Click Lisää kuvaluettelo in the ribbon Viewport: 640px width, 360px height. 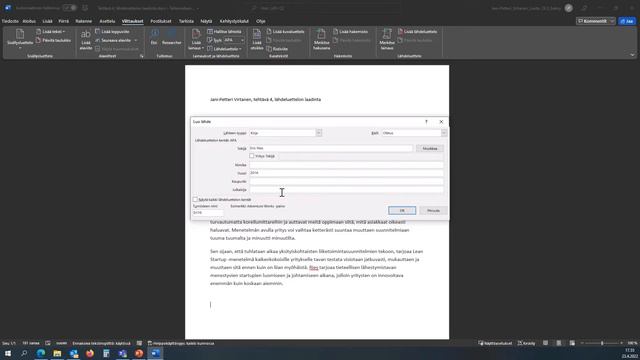pyautogui.click(x=285, y=31)
